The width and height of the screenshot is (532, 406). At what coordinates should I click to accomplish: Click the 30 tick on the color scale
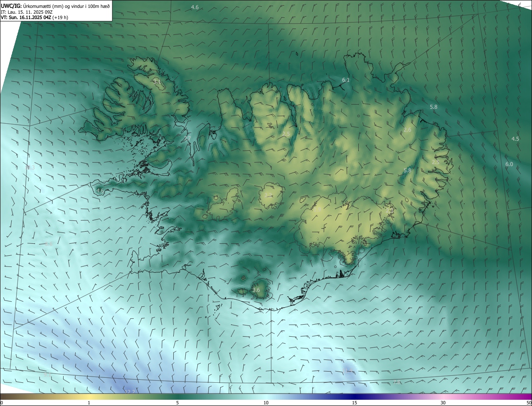click(x=443, y=403)
